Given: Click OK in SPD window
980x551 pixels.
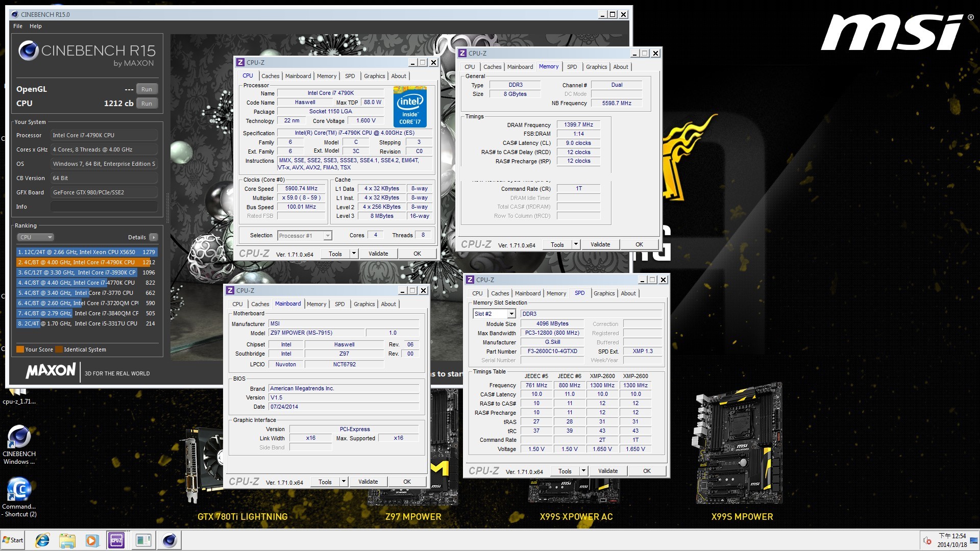Looking at the screenshot, I should [647, 471].
